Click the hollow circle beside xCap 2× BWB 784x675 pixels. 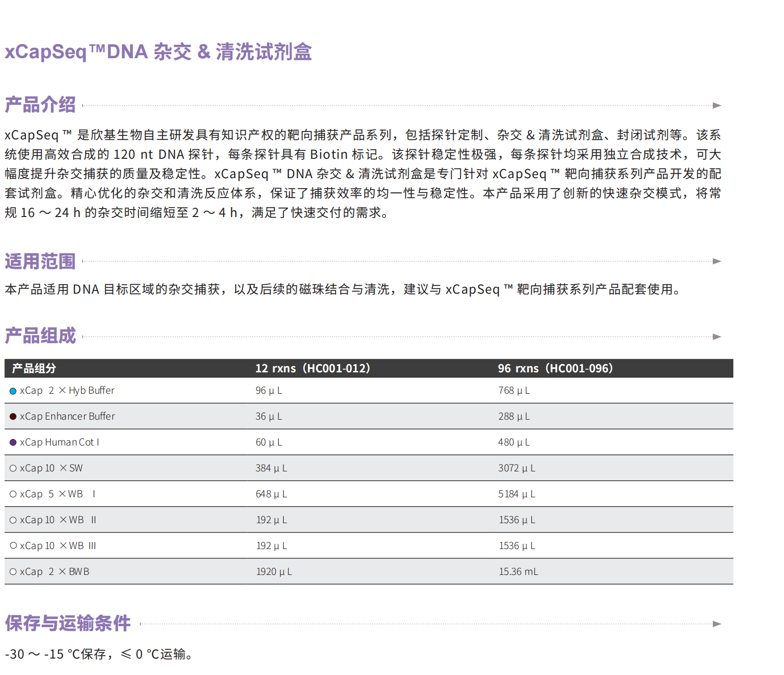point(13,572)
